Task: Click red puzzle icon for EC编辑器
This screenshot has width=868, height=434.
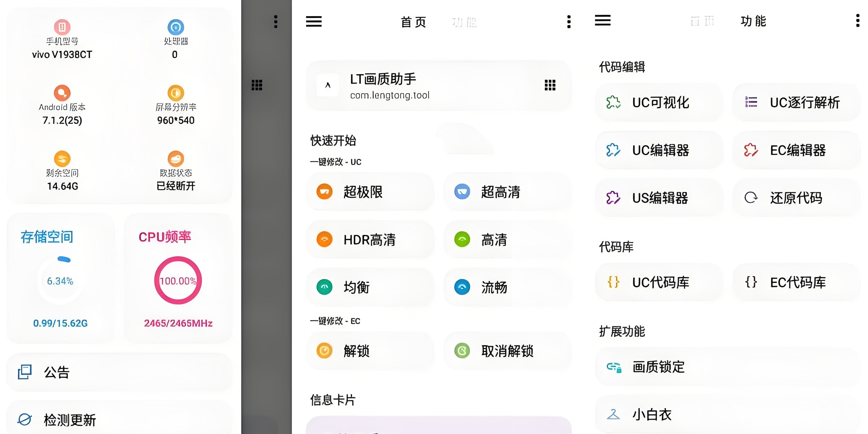Action: [x=751, y=150]
